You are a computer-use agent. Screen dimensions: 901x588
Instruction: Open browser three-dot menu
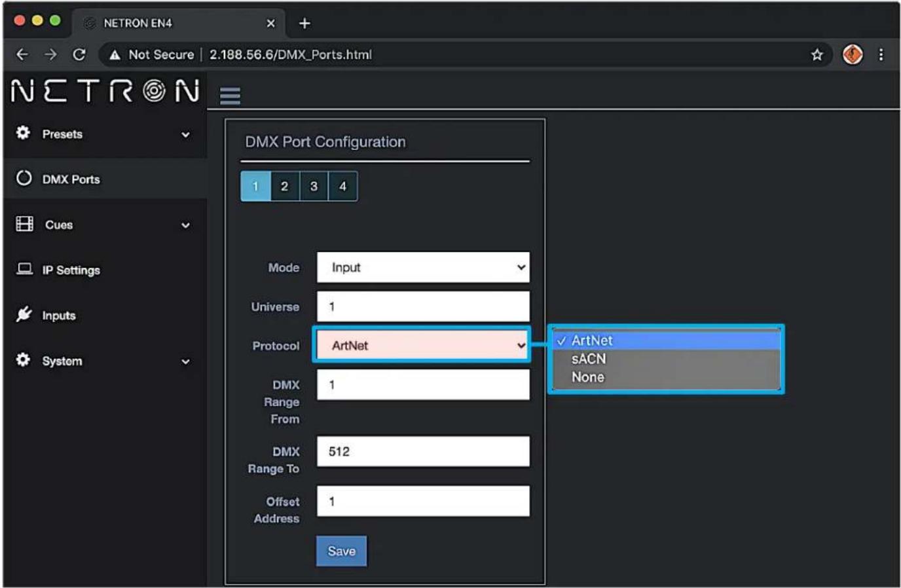tap(881, 54)
